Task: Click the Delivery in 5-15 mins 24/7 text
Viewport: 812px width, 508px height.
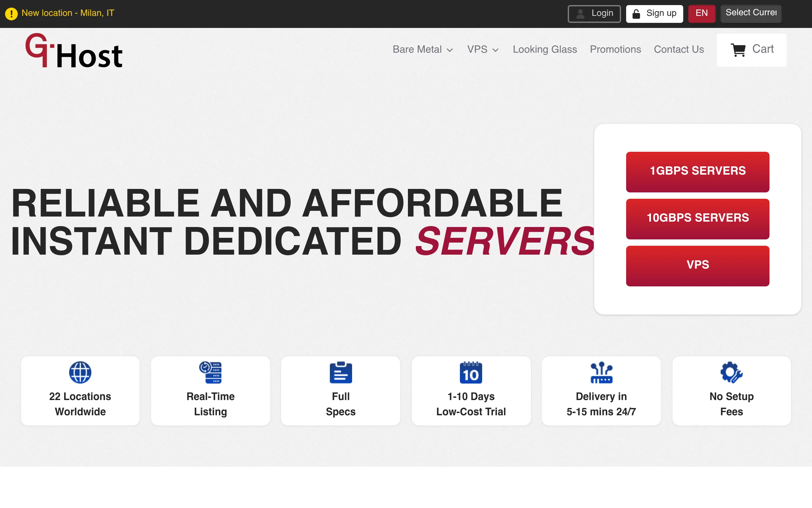Action: [x=601, y=404]
